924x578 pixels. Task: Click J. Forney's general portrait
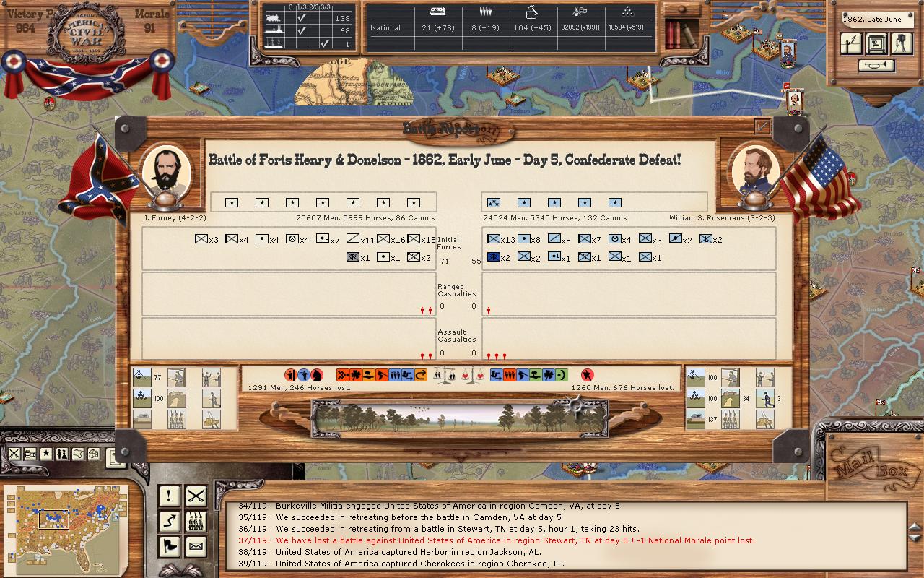point(166,171)
